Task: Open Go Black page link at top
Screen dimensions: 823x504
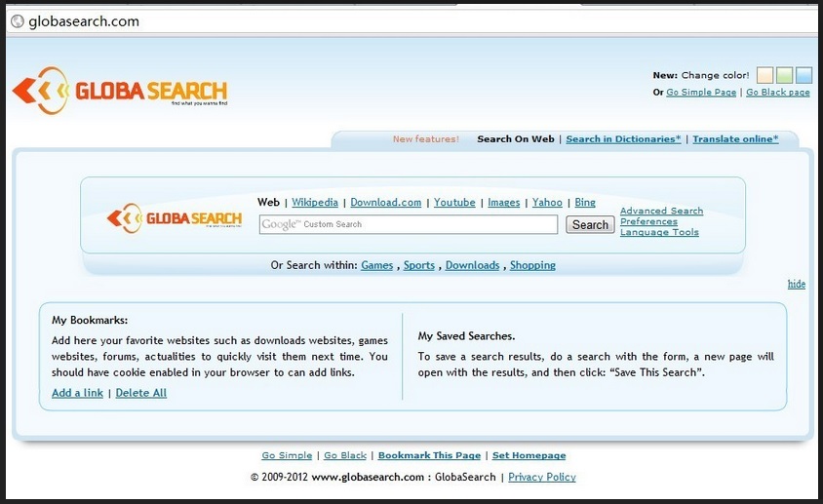Action: tap(778, 92)
